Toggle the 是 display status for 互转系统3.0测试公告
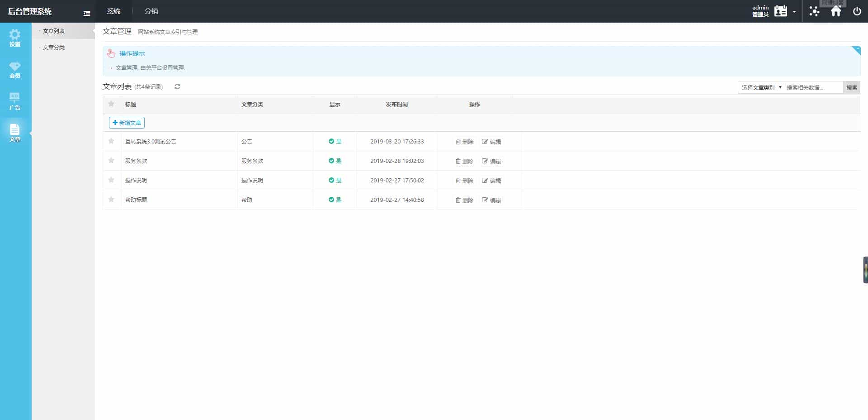The image size is (868, 420). coord(335,142)
